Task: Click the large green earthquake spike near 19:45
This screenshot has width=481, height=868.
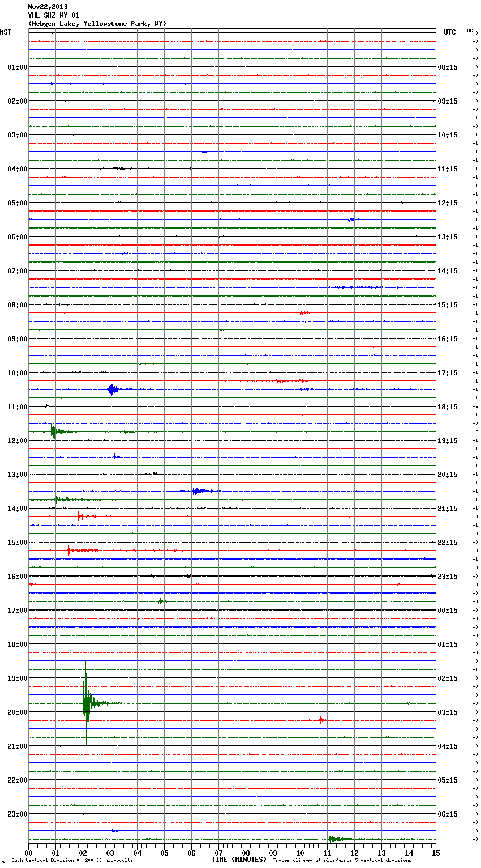Action: [86, 703]
